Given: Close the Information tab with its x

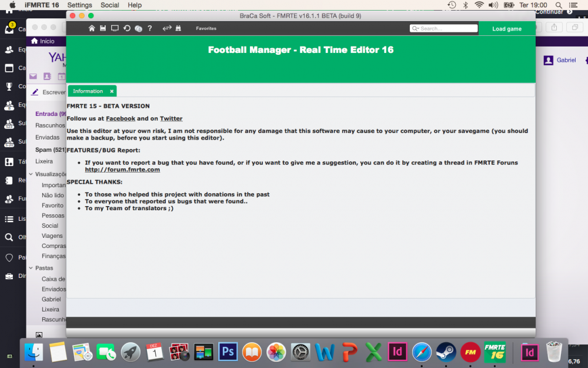Looking at the screenshot, I should click(112, 91).
